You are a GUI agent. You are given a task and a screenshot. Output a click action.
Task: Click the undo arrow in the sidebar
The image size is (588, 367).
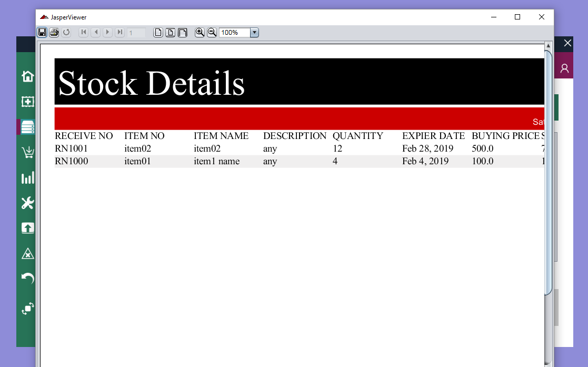click(27, 279)
